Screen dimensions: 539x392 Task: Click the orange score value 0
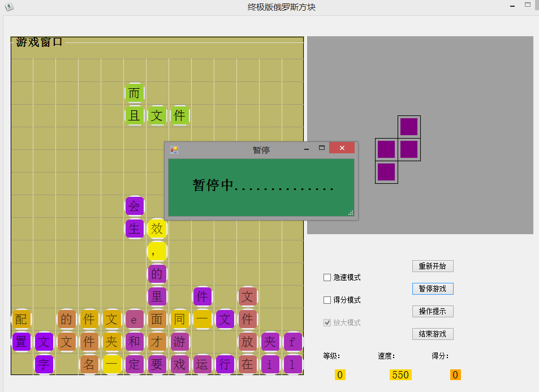455,375
